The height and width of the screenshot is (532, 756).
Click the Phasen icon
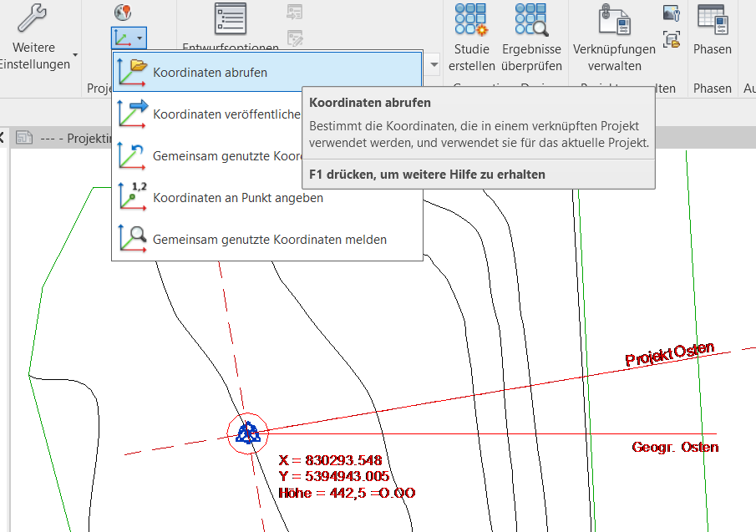point(712,19)
